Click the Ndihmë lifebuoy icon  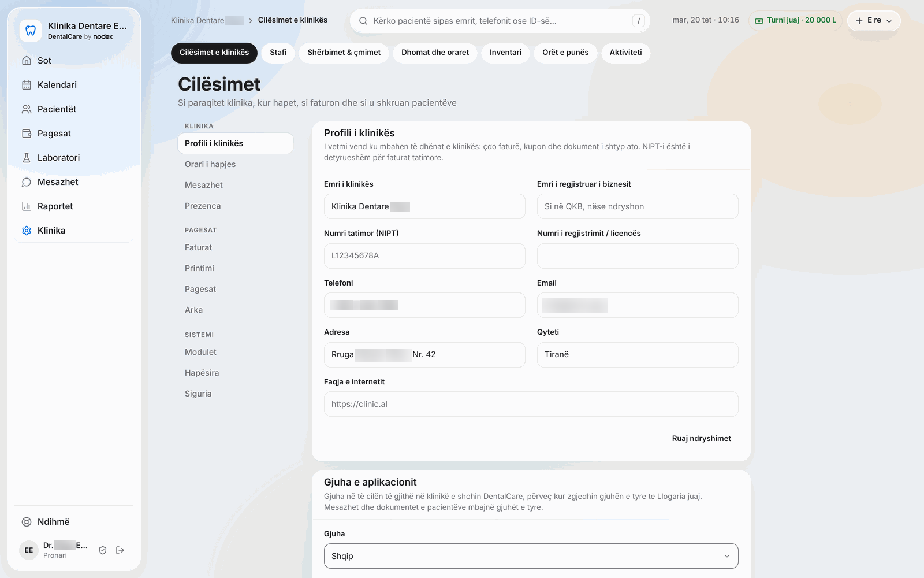click(x=27, y=522)
